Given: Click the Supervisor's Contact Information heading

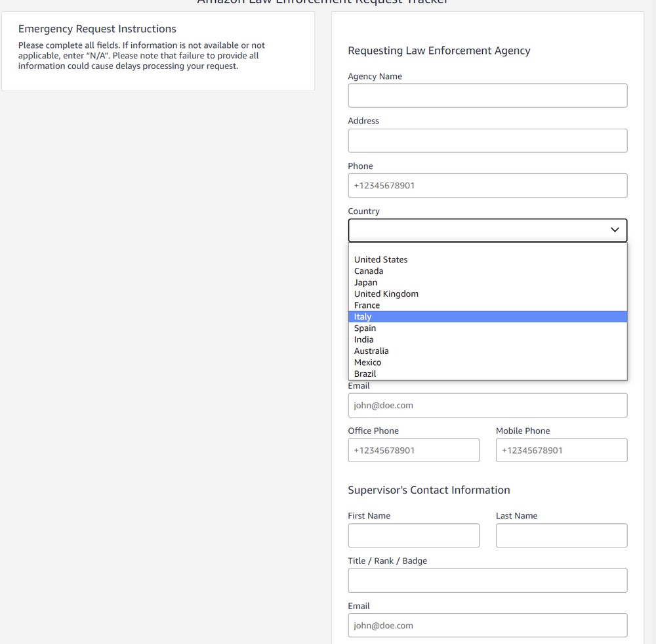Looking at the screenshot, I should click(429, 490).
